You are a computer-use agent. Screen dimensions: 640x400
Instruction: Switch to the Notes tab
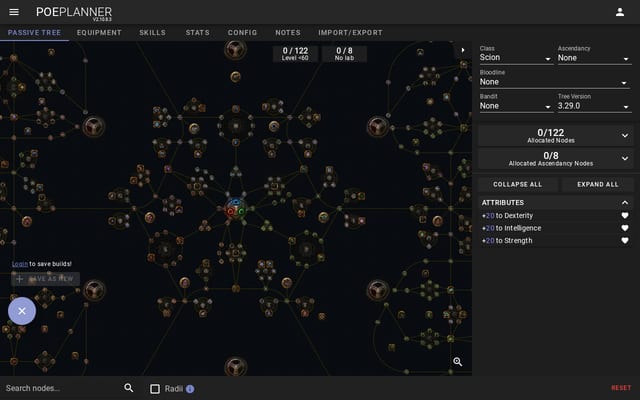click(288, 33)
